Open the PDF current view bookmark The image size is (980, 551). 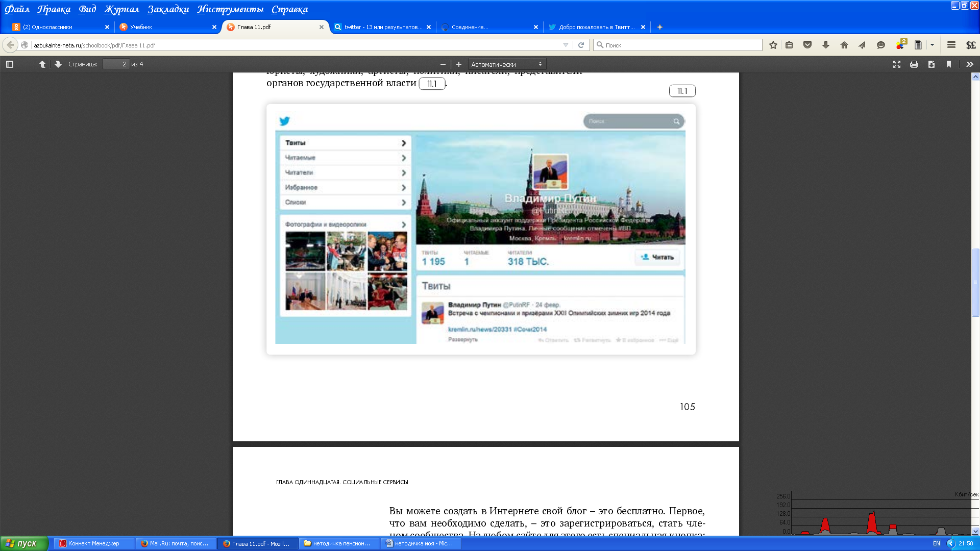coord(949,64)
